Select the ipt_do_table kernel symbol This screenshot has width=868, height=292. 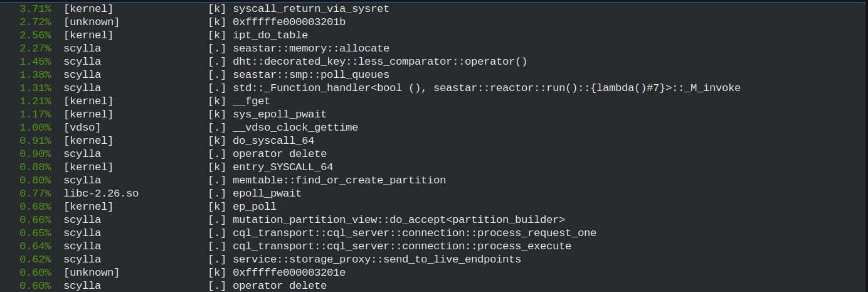(x=270, y=35)
